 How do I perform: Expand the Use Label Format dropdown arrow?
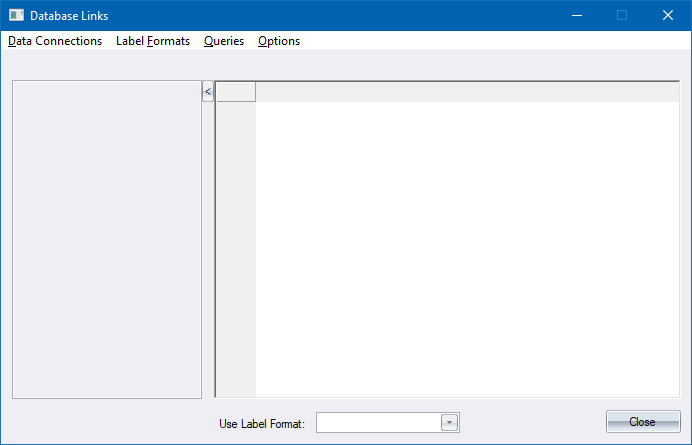(450, 423)
